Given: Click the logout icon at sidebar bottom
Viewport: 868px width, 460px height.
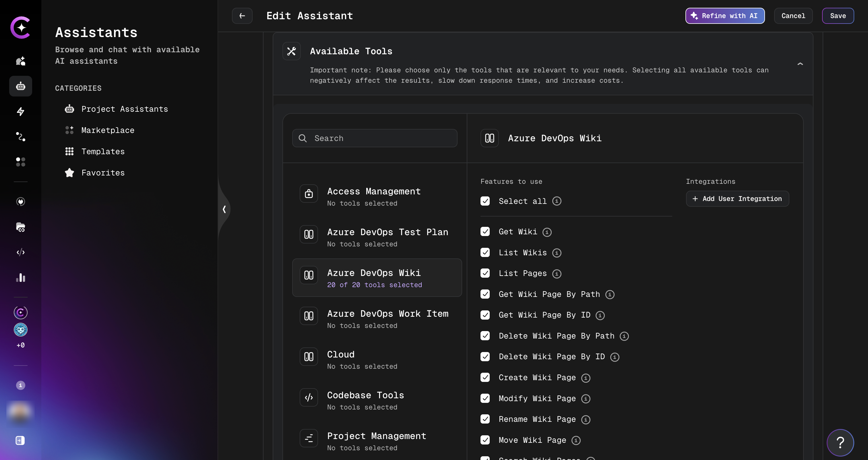Looking at the screenshot, I should click(x=20, y=440).
